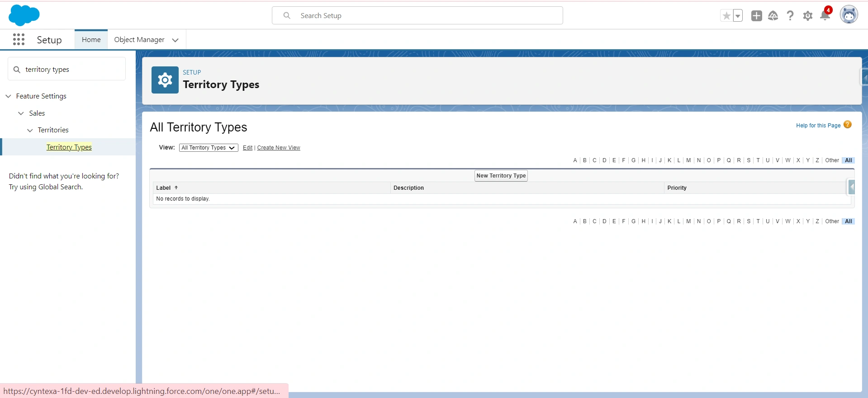Select the Home tab

(91, 40)
